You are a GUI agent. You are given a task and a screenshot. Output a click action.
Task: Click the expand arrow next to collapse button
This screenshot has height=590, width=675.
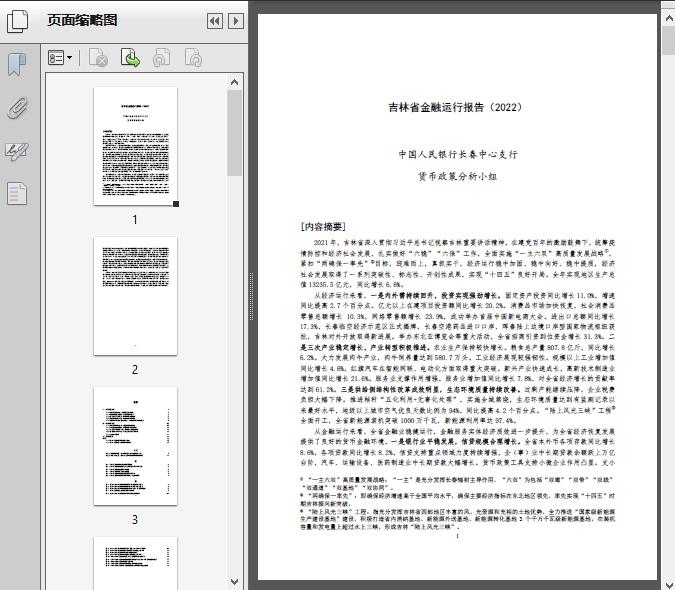click(236, 21)
